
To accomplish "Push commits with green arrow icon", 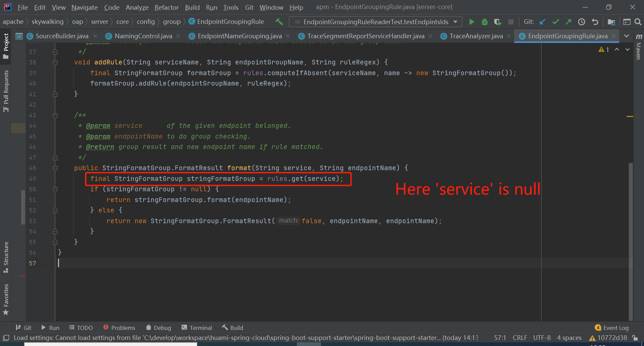I will pos(568,22).
